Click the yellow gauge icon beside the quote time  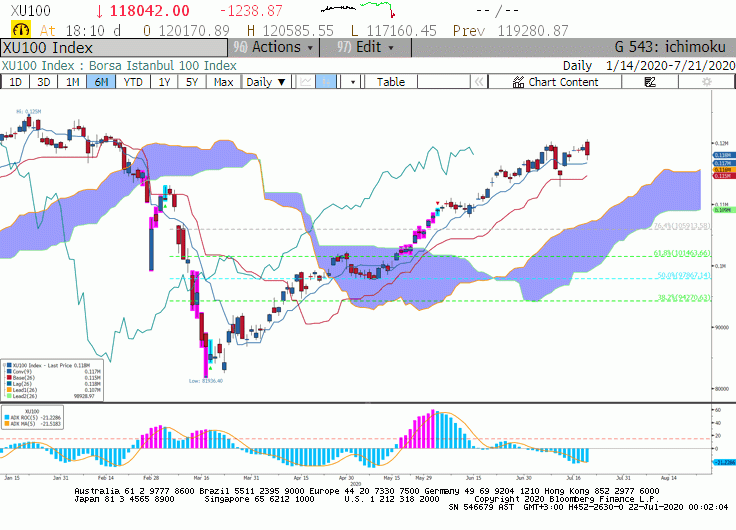pos(21,30)
